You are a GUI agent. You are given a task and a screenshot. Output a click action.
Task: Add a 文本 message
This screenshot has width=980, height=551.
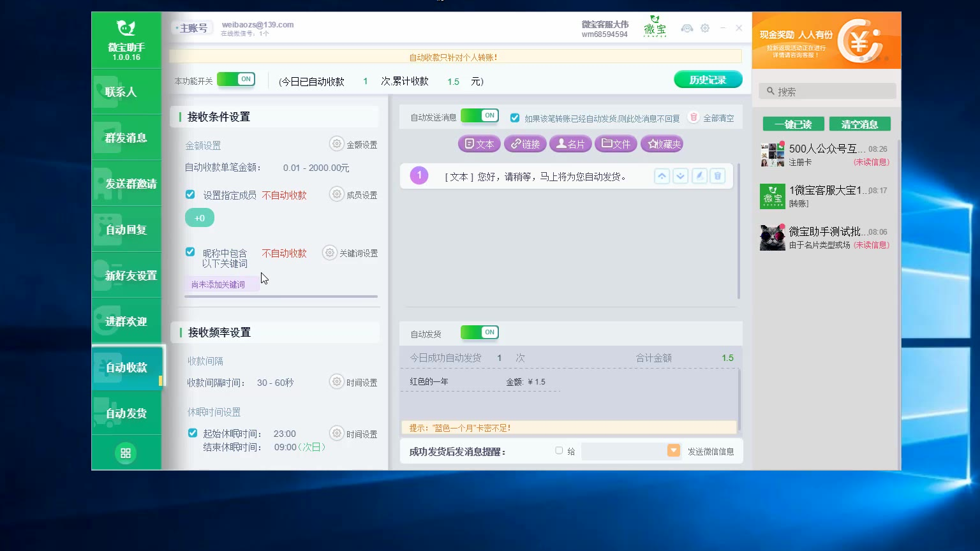(479, 144)
